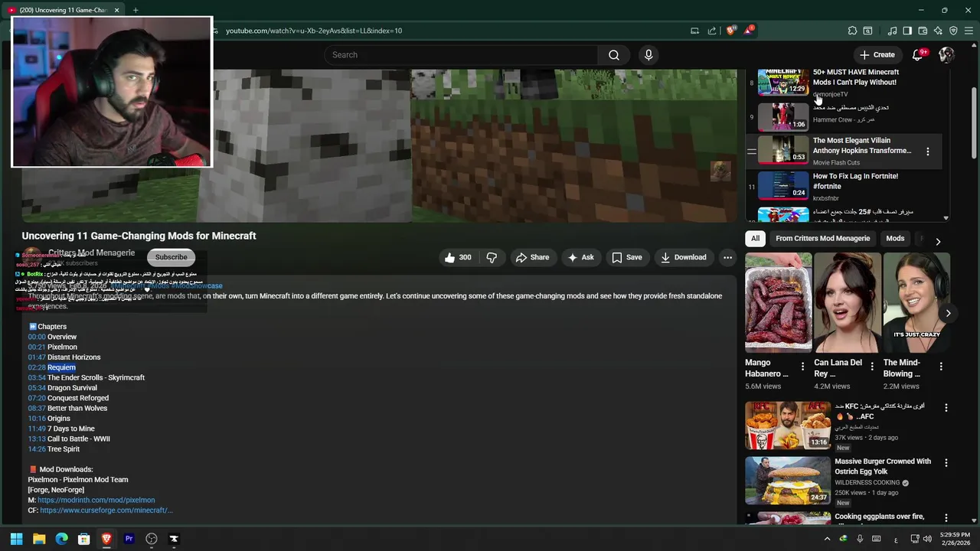Open options for Massive Burger video
Viewport: 980px width, 551px height.
point(946,463)
